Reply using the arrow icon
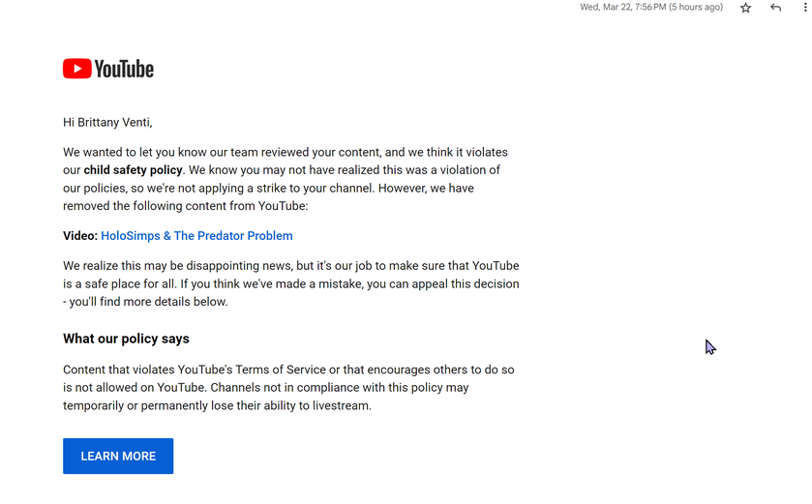812x504 pixels. click(775, 8)
